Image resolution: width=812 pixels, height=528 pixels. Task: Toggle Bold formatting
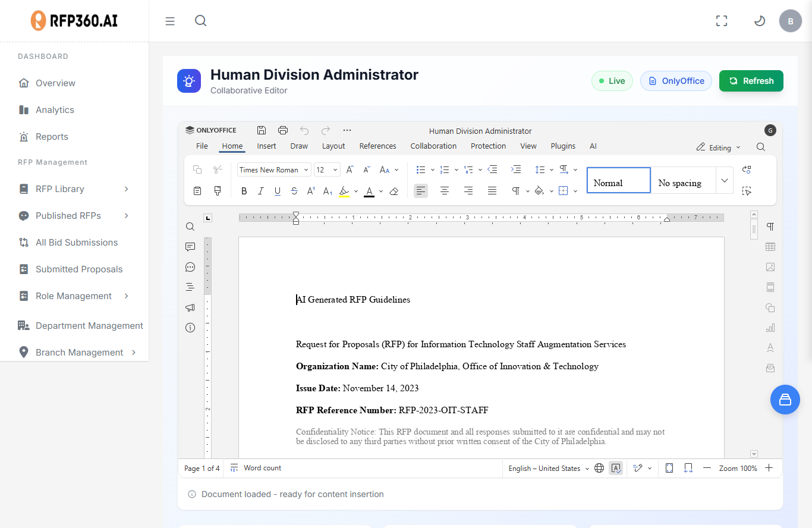[244, 191]
